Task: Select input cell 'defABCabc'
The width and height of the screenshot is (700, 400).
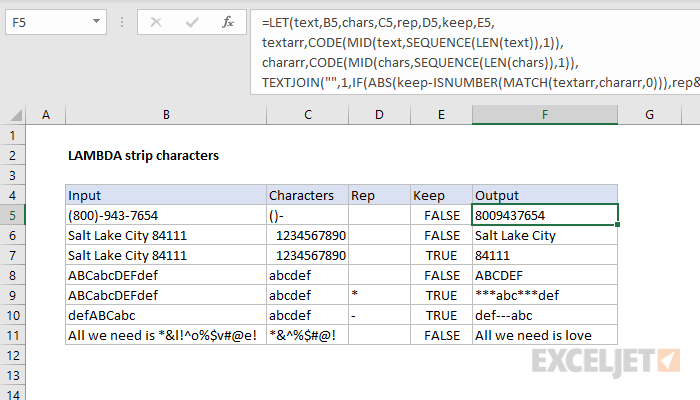Action: coord(166,315)
